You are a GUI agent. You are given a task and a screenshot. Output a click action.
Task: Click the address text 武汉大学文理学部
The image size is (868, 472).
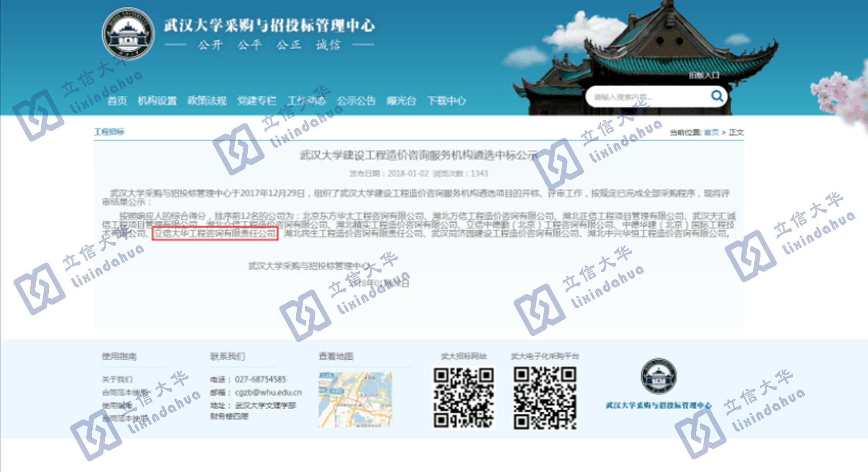click(x=265, y=406)
